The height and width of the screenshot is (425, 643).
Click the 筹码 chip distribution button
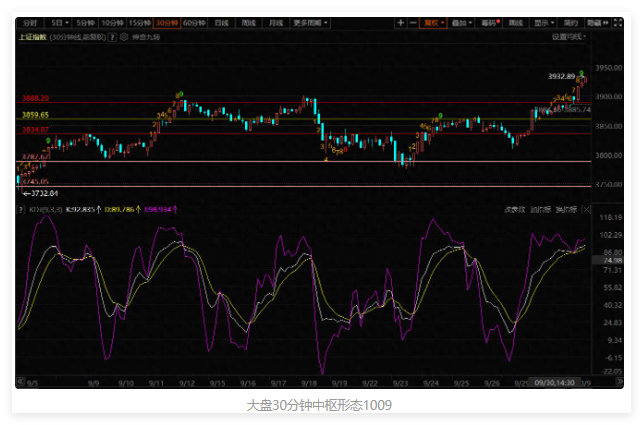pos(488,22)
